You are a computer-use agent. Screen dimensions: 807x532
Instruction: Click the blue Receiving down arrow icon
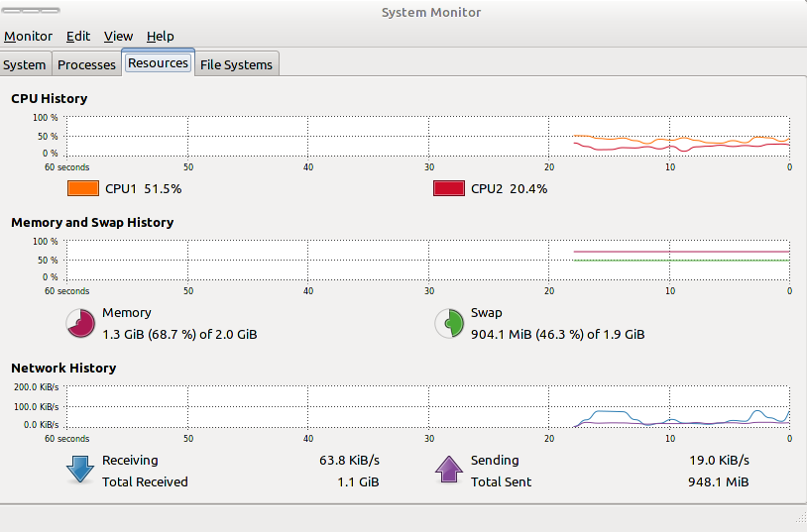pyautogui.click(x=80, y=469)
